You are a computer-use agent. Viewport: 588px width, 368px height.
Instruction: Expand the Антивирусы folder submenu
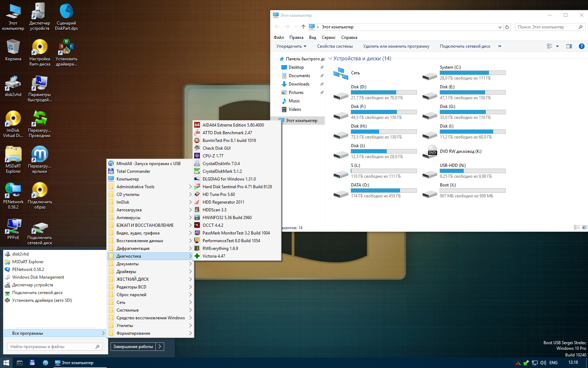pyautogui.click(x=150, y=218)
